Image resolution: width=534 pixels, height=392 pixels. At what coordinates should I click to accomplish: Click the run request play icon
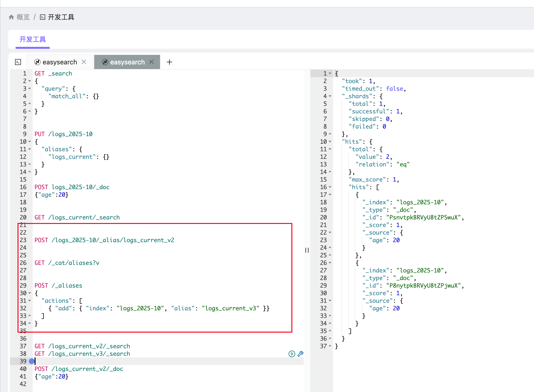point(292,354)
